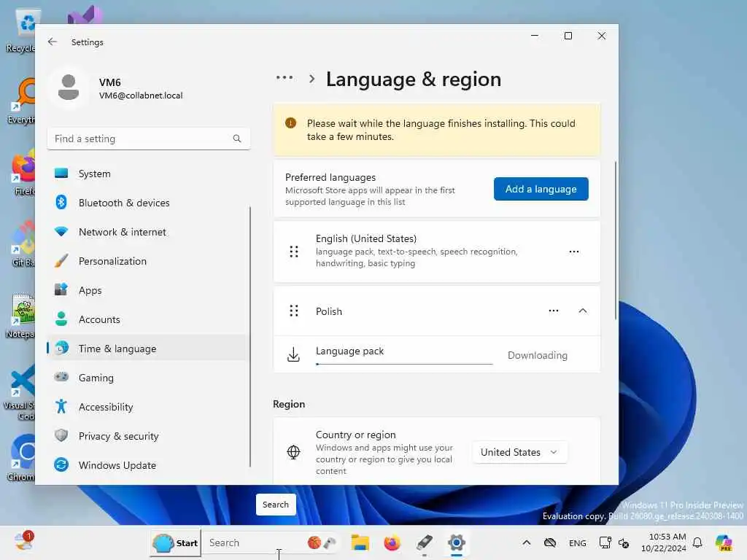Open more options for Polish
747x560 pixels.
pyautogui.click(x=553, y=311)
